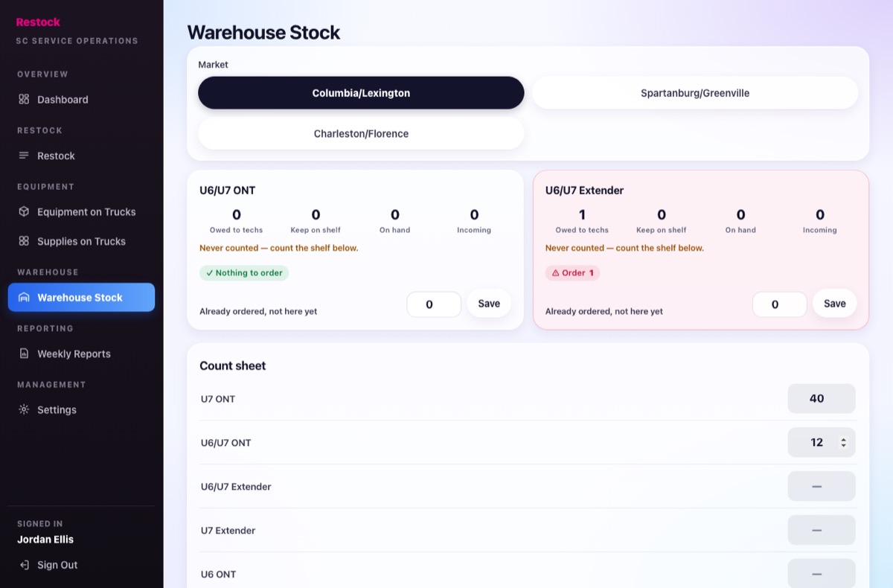Screen dimensions: 893x588
Task: Click U6/U7 Extender already ordered input
Action: click(x=780, y=304)
